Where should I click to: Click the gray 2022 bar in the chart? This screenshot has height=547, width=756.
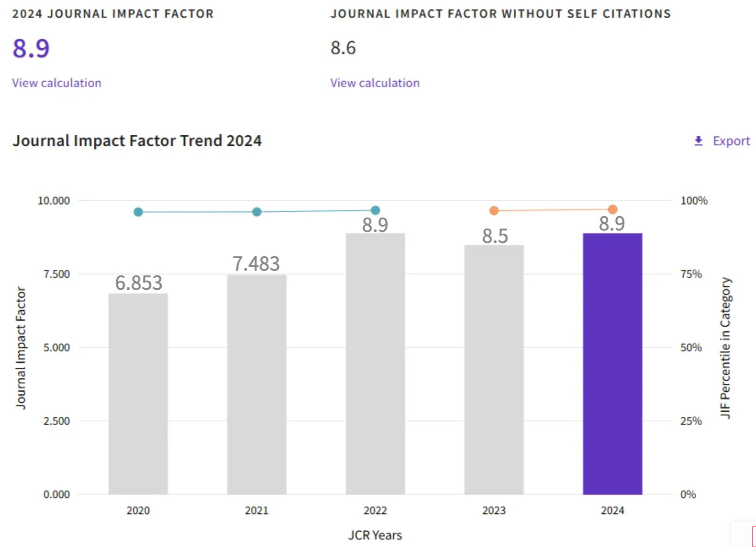(375, 363)
